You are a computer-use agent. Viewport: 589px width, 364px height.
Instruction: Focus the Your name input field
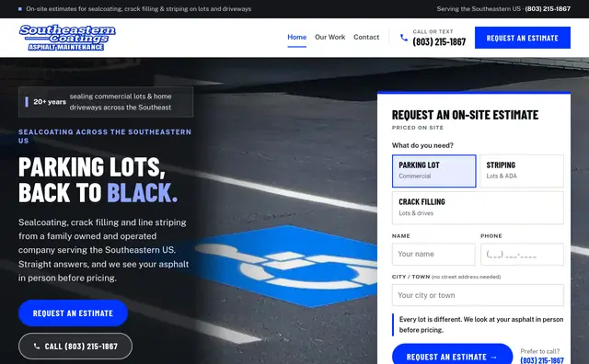click(433, 254)
